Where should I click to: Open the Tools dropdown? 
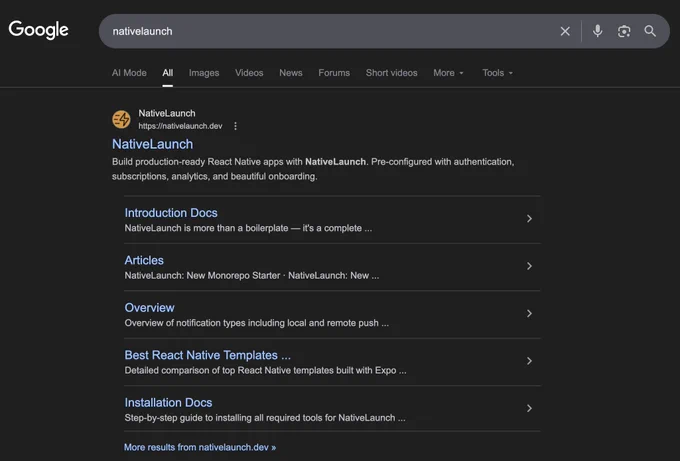[x=497, y=73]
